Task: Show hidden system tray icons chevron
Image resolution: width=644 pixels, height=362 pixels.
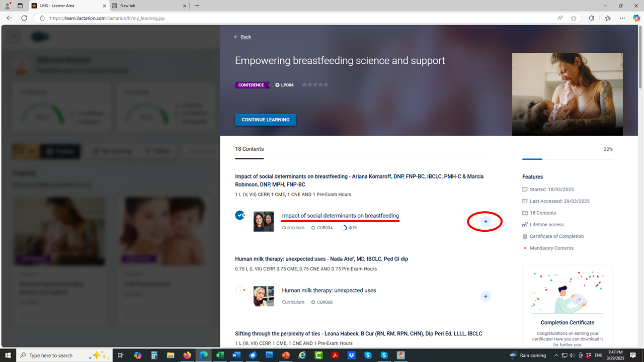Action: pyautogui.click(x=556, y=355)
